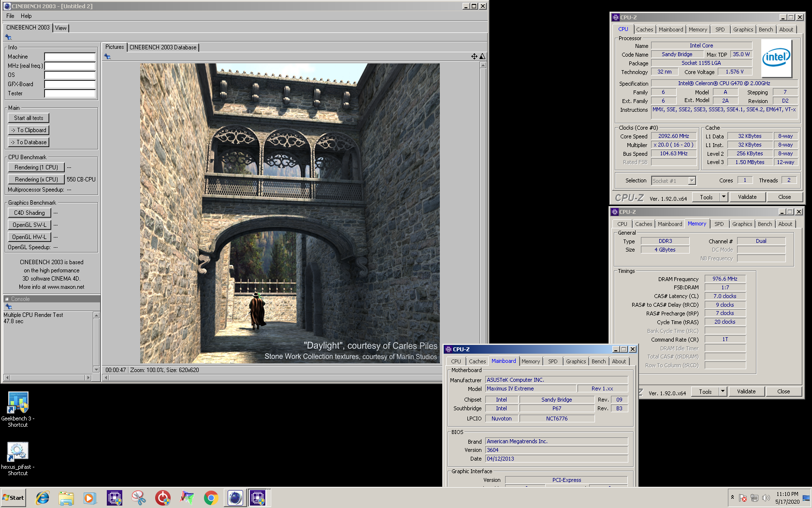Open the Tools dropdown arrow in the Memory tab window
The image size is (812, 508).
click(723, 391)
